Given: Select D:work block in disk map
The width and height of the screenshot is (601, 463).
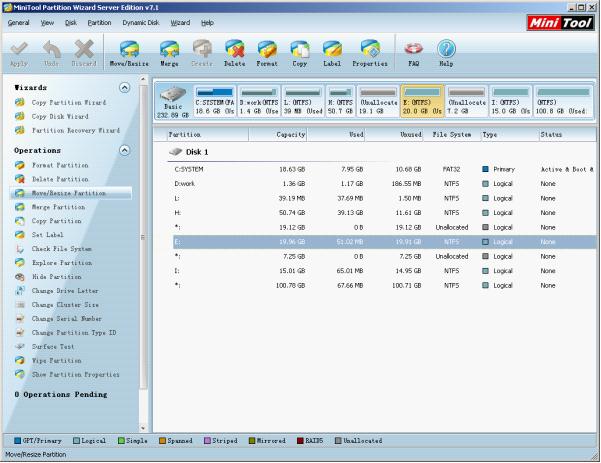Looking at the screenshot, I should pyautogui.click(x=259, y=101).
